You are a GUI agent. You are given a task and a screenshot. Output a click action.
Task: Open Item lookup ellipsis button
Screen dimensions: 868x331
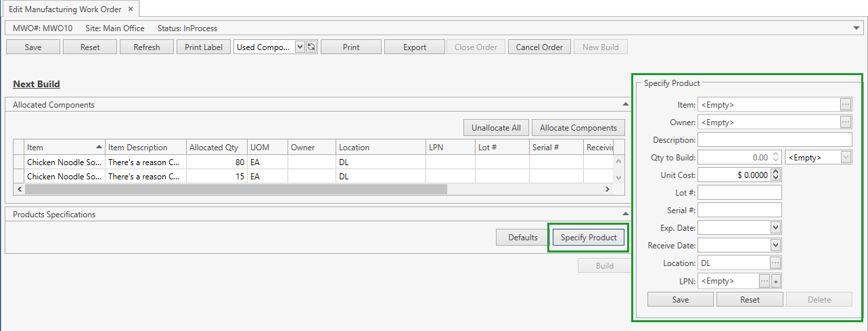846,105
